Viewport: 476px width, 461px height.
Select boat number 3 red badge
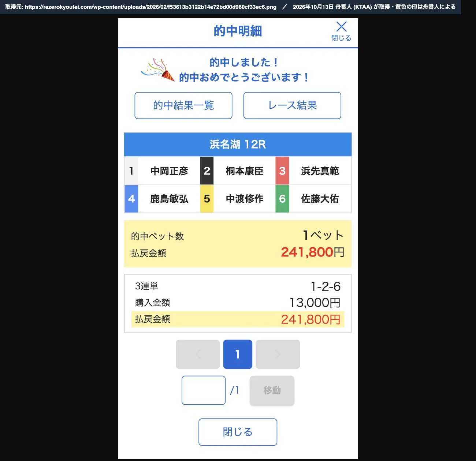[282, 171]
